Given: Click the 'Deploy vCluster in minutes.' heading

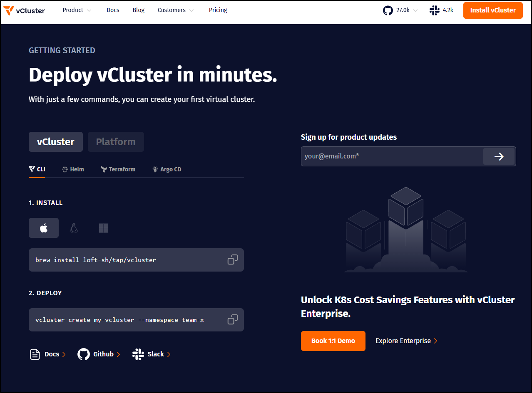Looking at the screenshot, I should pyautogui.click(x=153, y=75).
